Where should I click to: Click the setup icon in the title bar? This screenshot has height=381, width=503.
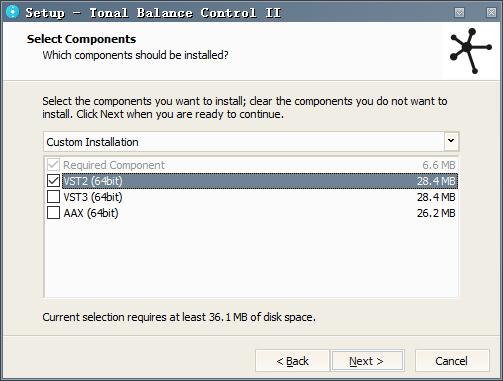coord(13,12)
